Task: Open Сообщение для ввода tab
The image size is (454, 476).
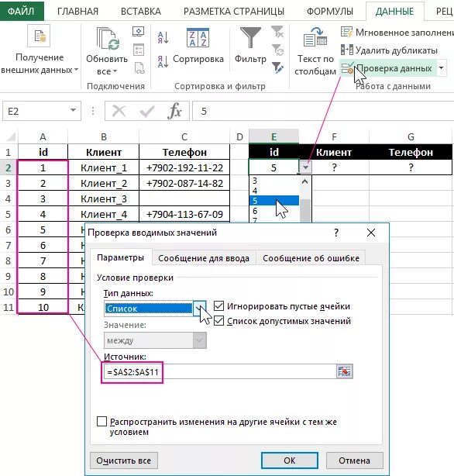Action: pos(204,258)
